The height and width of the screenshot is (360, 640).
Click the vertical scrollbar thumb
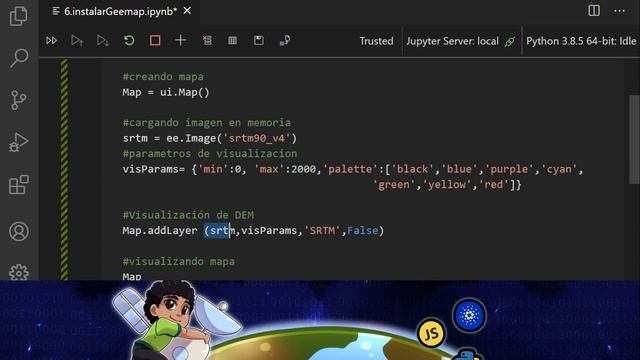(634, 139)
